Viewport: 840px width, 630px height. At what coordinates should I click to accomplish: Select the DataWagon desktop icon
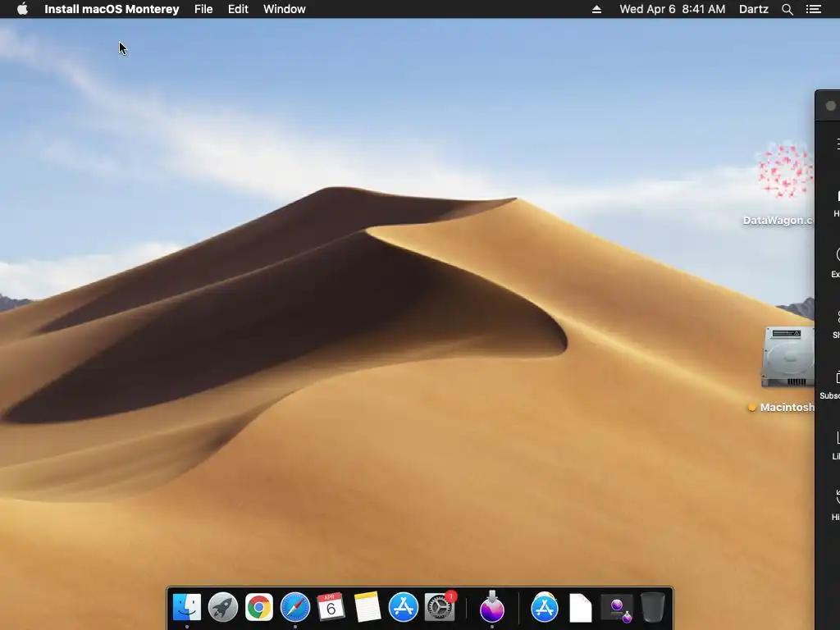point(785,169)
